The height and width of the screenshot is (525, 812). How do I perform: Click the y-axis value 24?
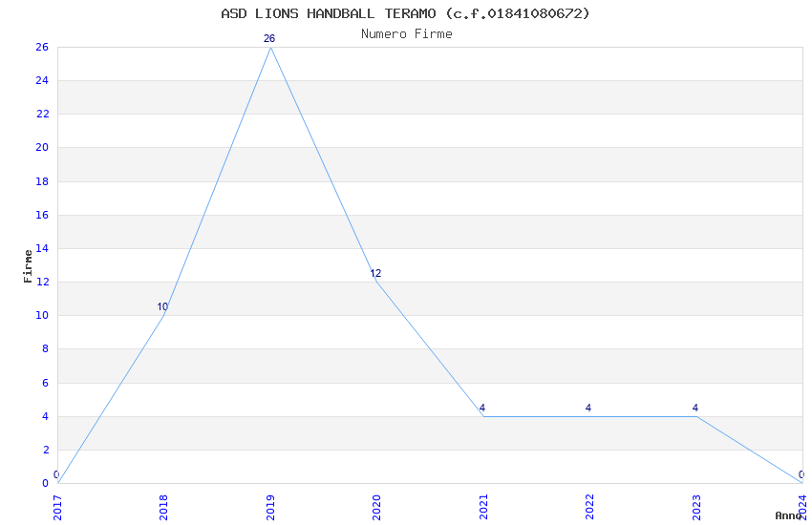point(42,81)
